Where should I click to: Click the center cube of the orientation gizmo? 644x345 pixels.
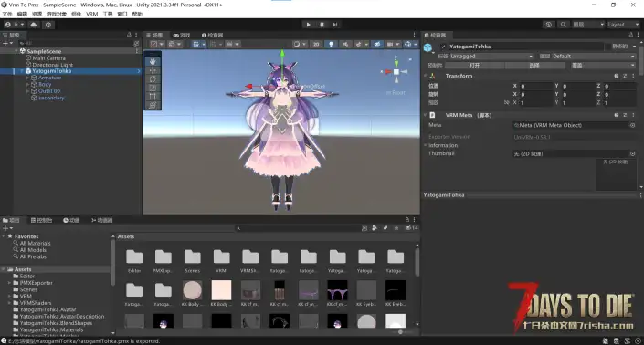click(x=396, y=72)
